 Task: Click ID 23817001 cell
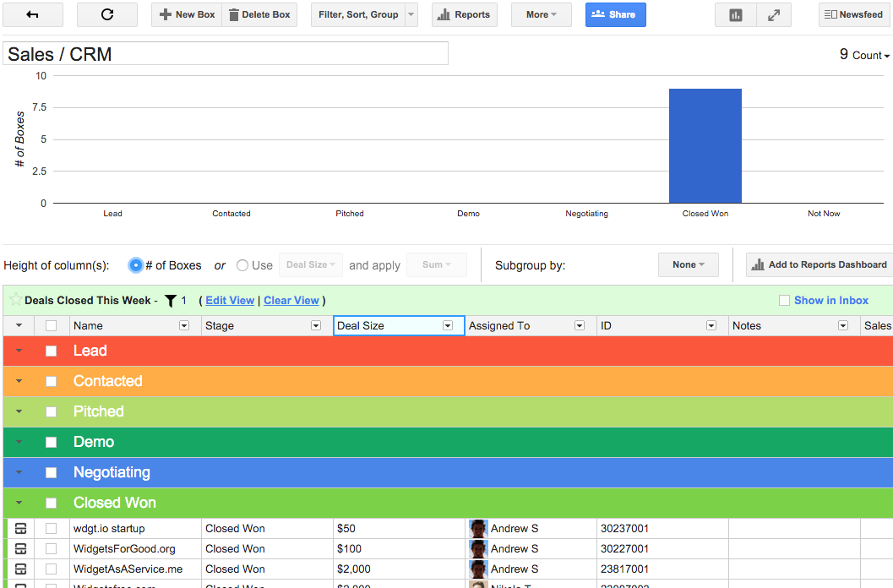pos(662,569)
